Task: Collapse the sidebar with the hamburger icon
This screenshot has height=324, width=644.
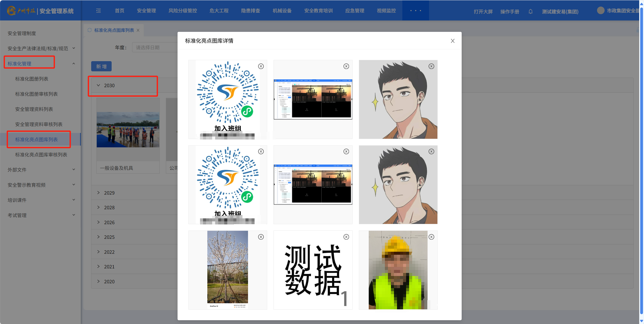Action: click(98, 11)
